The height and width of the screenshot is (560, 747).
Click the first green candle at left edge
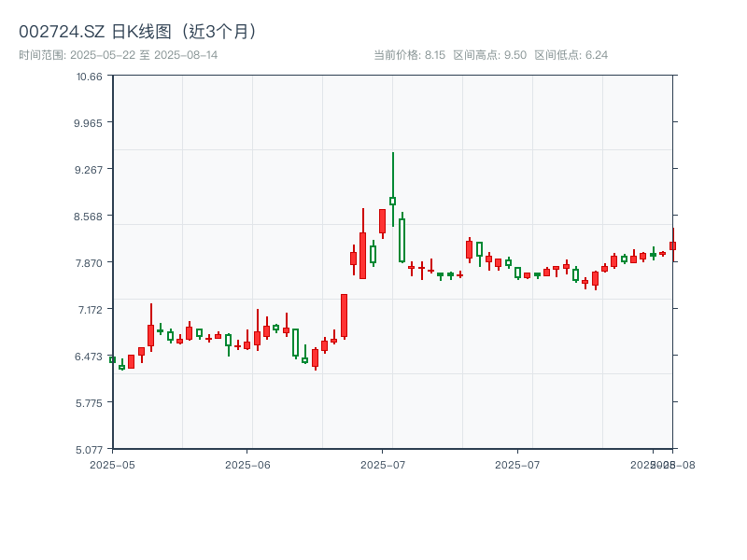(112, 359)
